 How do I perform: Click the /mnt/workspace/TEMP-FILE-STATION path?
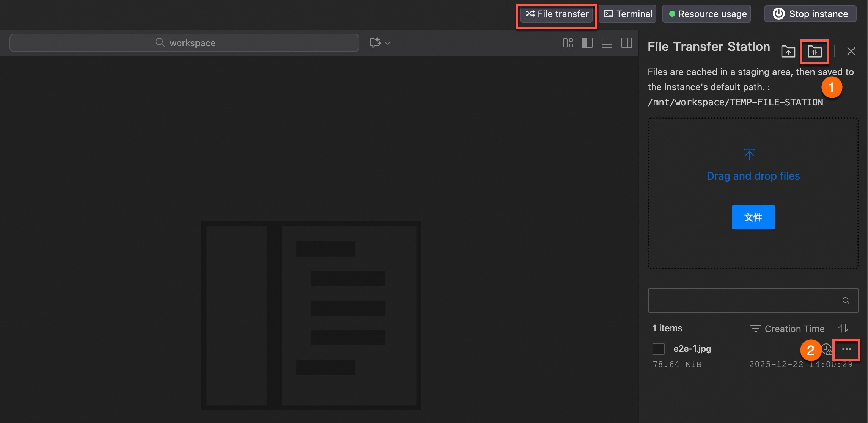click(735, 102)
